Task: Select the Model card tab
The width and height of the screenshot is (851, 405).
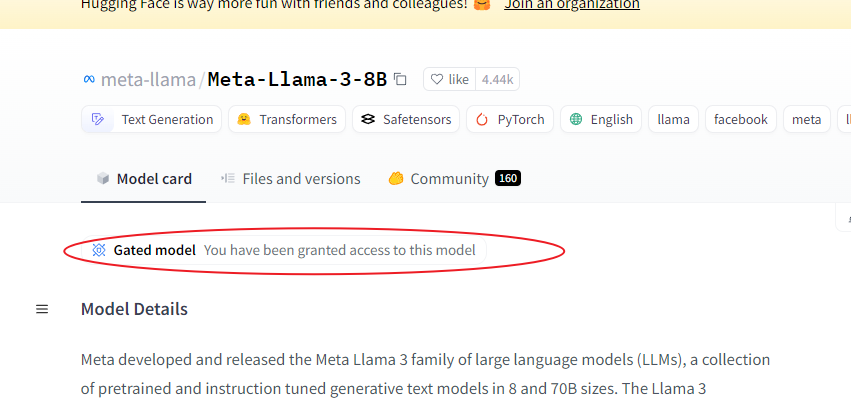Action: [x=144, y=179]
